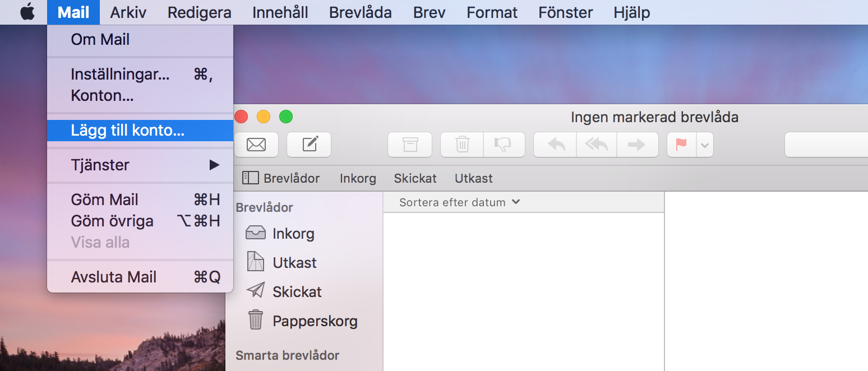Choose Avsluta Mail menu item
The width and height of the screenshot is (868, 371).
pos(140,277)
